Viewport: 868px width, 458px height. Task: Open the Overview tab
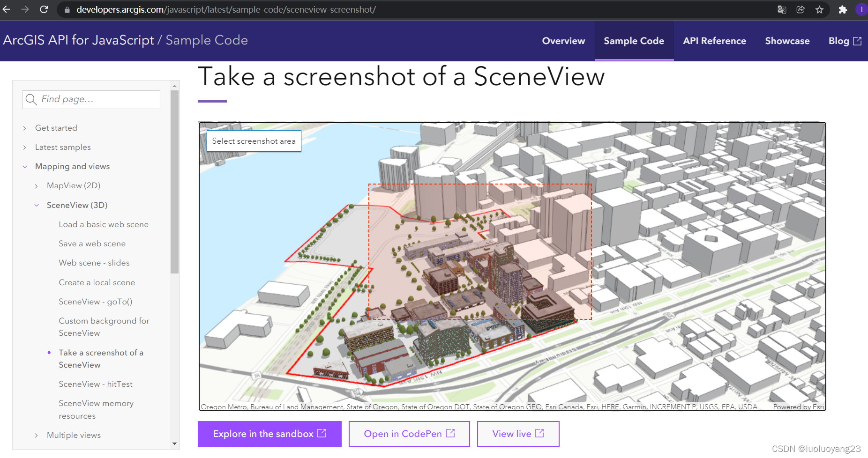pos(563,41)
